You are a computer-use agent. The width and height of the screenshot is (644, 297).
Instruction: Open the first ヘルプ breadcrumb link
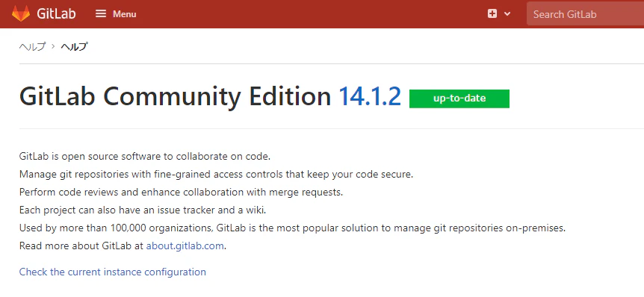32,46
